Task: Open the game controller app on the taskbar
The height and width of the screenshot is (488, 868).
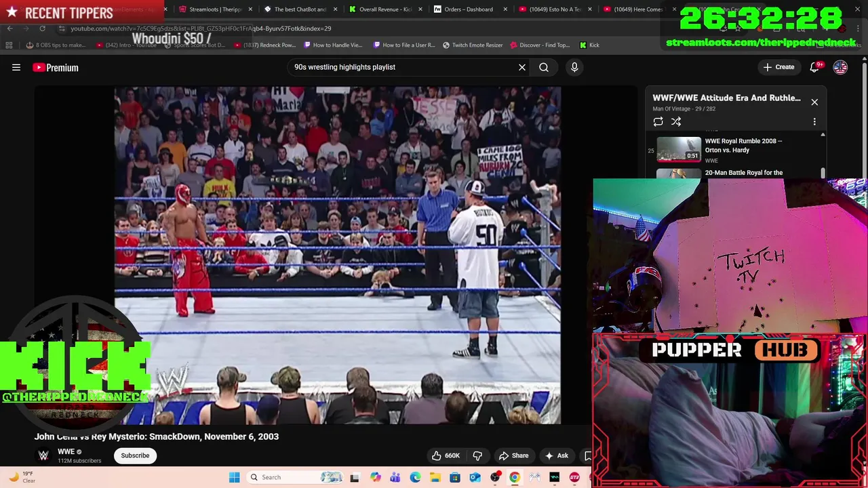Action: coord(534,477)
